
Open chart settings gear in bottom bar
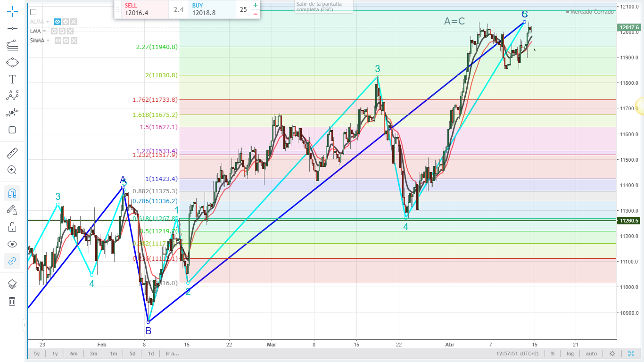(x=612, y=354)
